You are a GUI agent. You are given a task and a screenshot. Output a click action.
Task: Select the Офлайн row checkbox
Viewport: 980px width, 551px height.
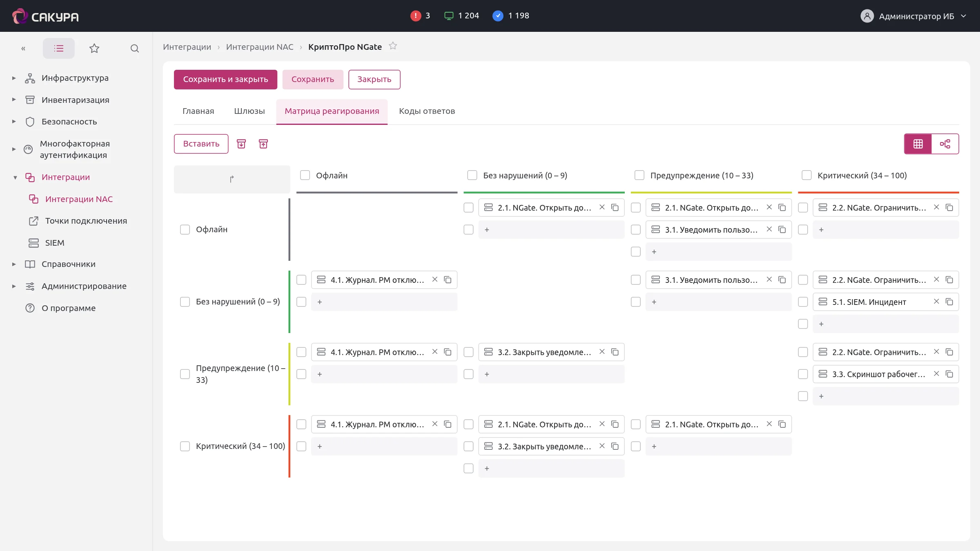pyautogui.click(x=185, y=229)
